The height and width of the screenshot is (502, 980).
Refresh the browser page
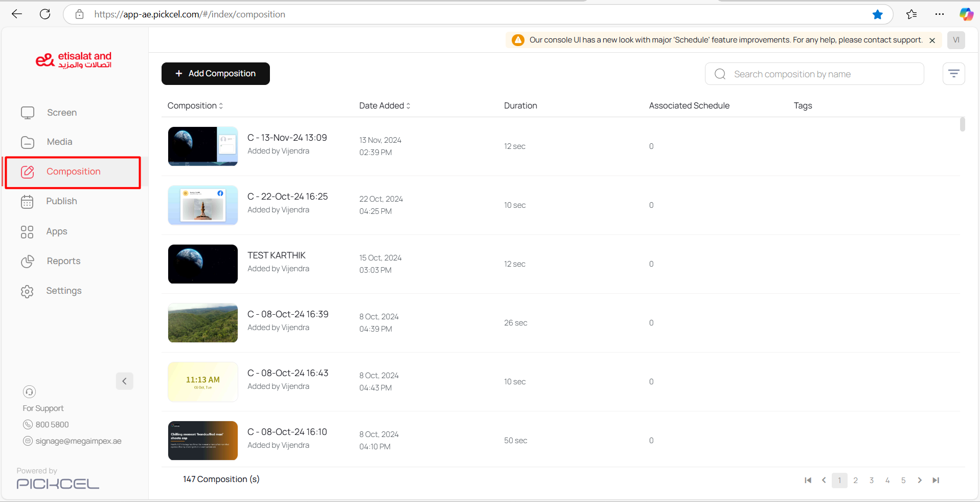click(x=45, y=14)
